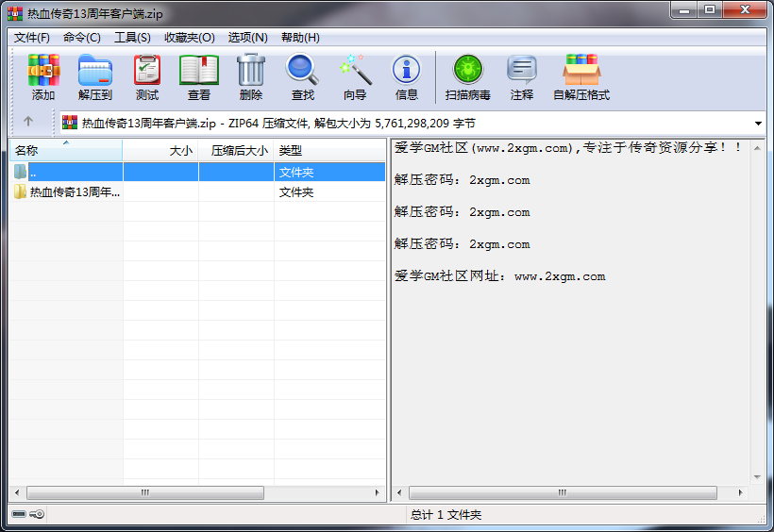Click comment pane scroll left arrow
774x532 pixels.
pyautogui.click(x=399, y=492)
